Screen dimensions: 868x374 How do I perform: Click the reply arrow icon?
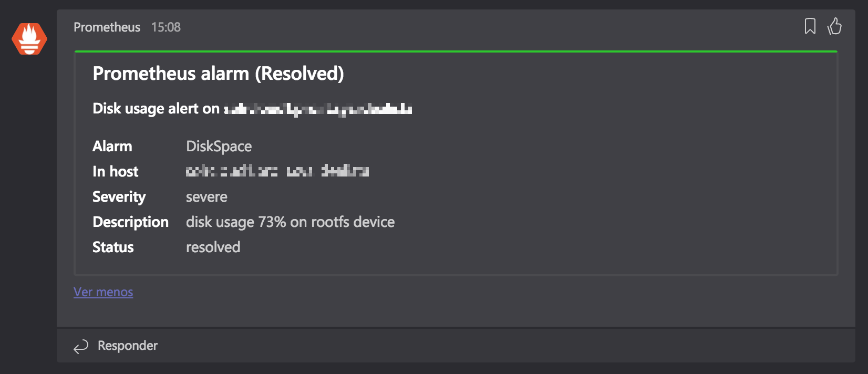[x=81, y=346]
